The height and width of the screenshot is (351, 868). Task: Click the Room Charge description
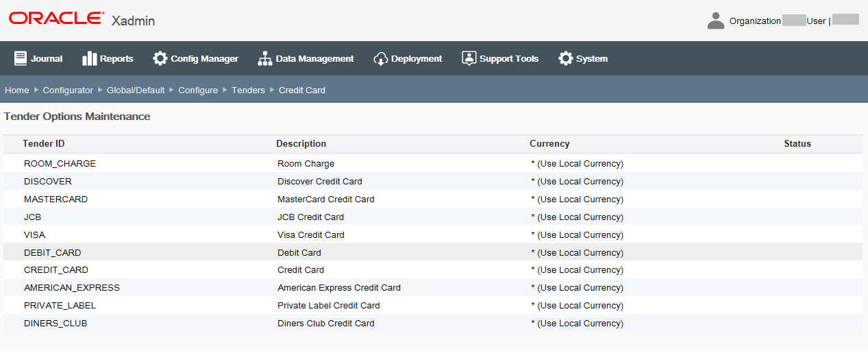point(306,164)
